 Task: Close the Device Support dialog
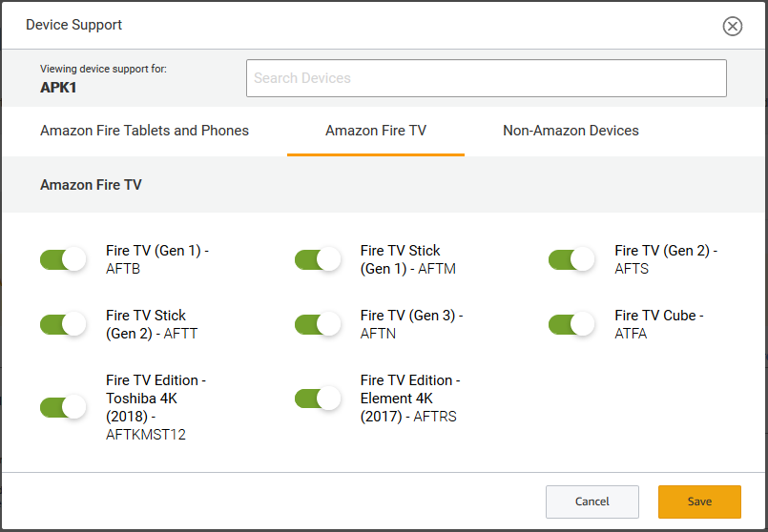tap(733, 26)
